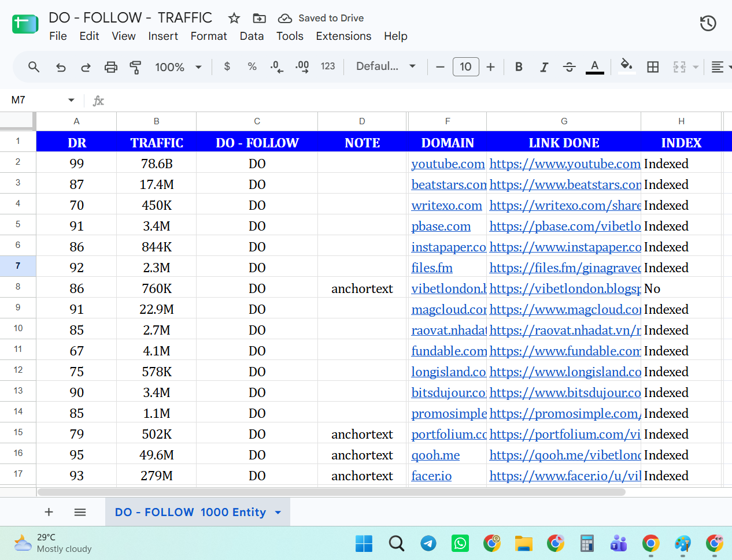Toggle bold formatting
The image size is (732, 560).
[x=519, y=67]
